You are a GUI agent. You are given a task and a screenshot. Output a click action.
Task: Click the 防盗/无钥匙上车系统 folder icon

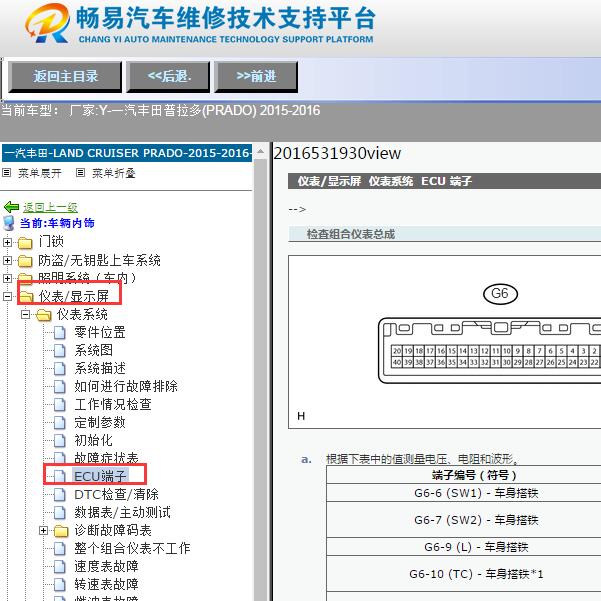click(x=25, y=261)
